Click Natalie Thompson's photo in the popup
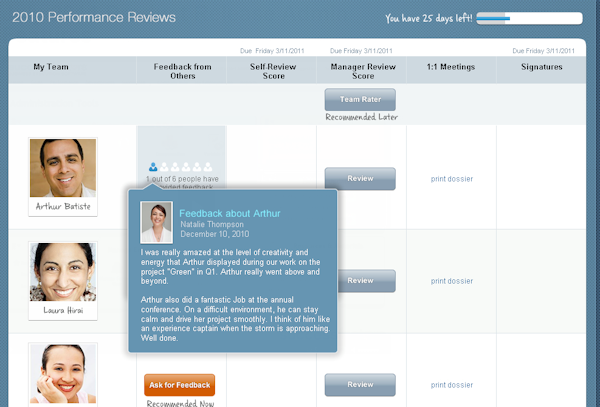 click(157, 223)
